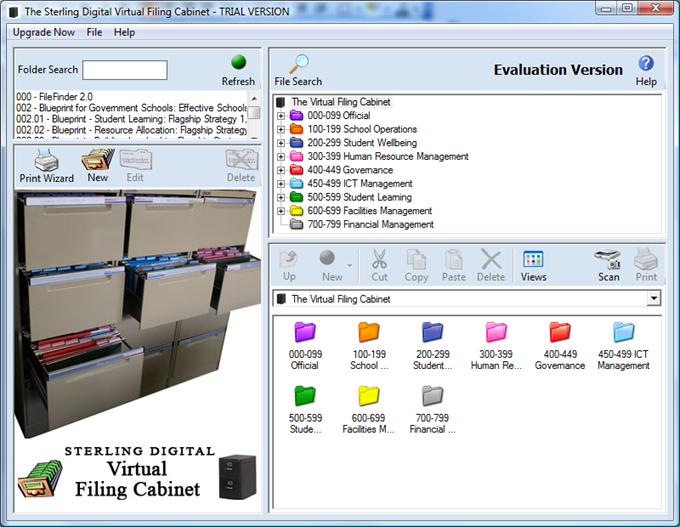Select the blue 200-299 Student folder icon
This screenshot has width=680, height=527.
pyautogui.click(x=432, y=332)
